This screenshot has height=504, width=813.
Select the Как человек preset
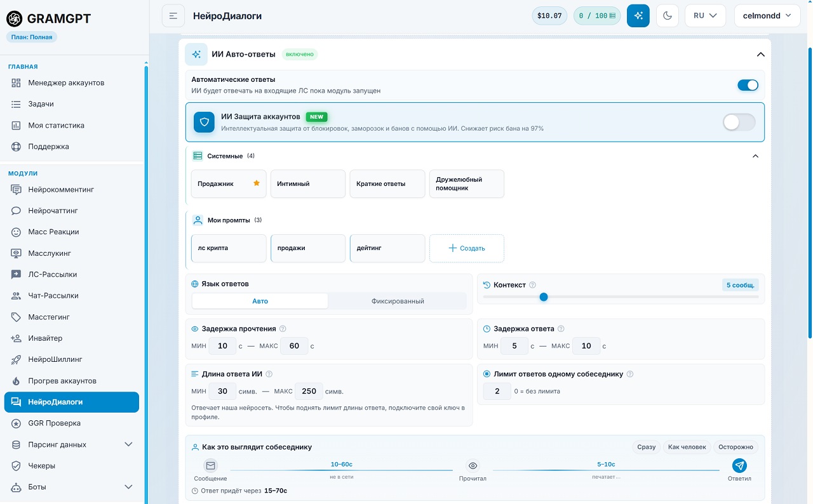coord(687,447)
